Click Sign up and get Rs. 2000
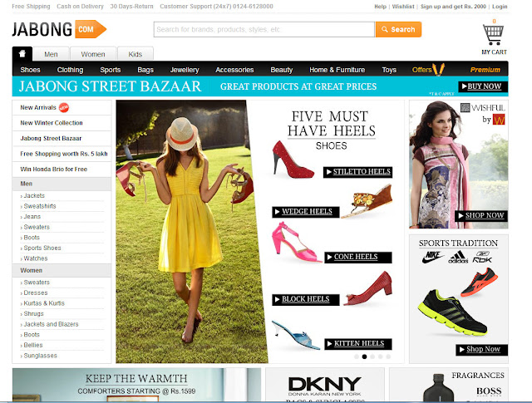Screen dimensions: 532x403 pos(453,7)
